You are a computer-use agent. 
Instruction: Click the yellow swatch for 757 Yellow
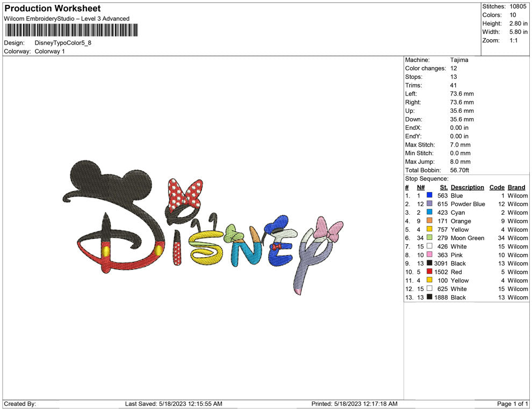coord(429,229)
